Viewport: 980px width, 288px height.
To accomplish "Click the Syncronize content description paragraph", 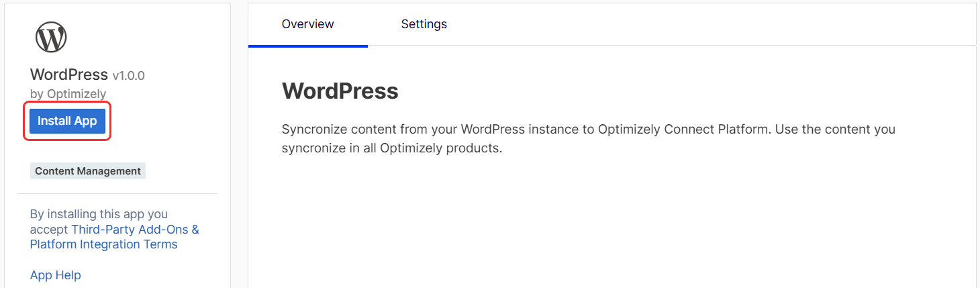I will 589,138.
